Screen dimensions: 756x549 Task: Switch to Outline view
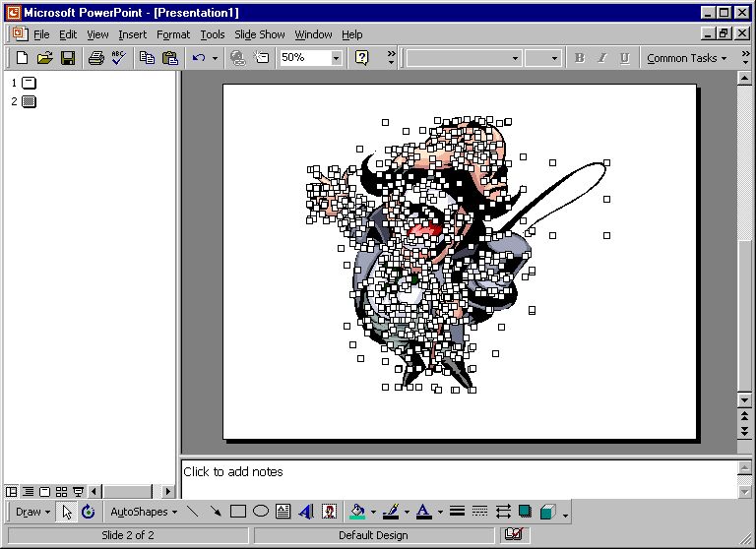pos(29,492)
